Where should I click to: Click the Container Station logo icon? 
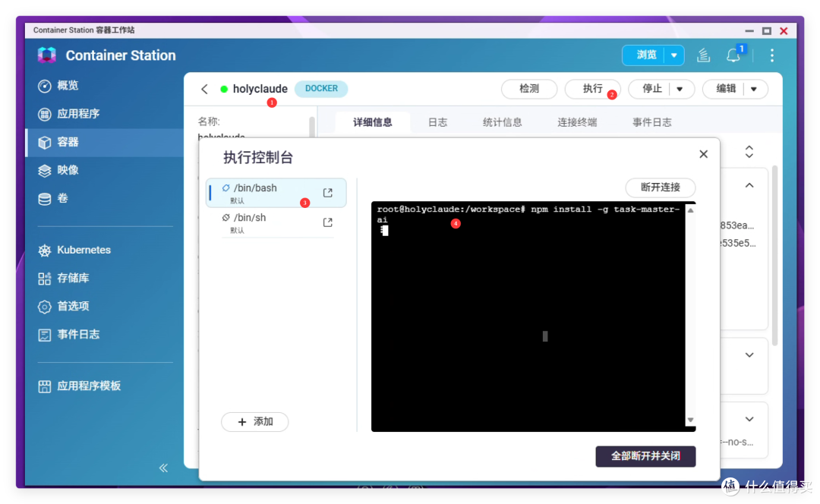[46, 55]
